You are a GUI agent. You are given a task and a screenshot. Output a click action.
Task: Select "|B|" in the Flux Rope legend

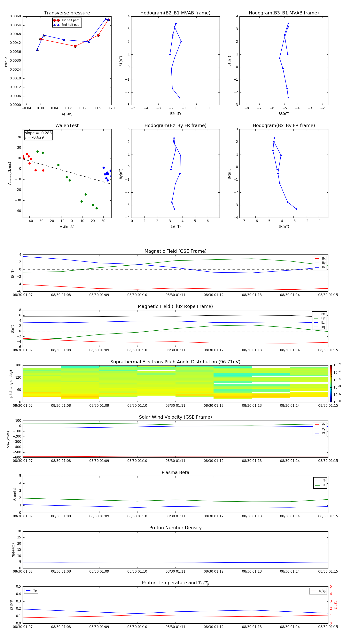(320, 327)
